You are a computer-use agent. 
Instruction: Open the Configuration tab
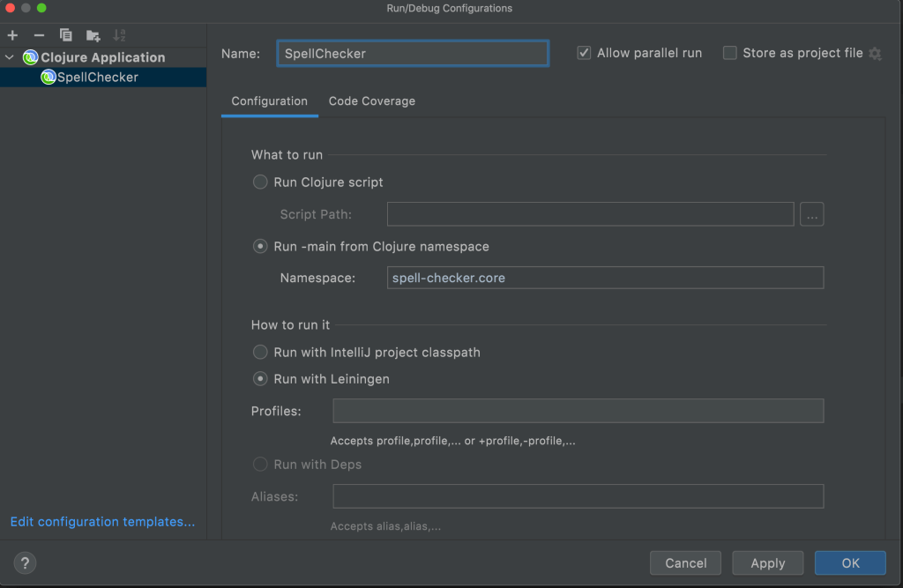269,101
